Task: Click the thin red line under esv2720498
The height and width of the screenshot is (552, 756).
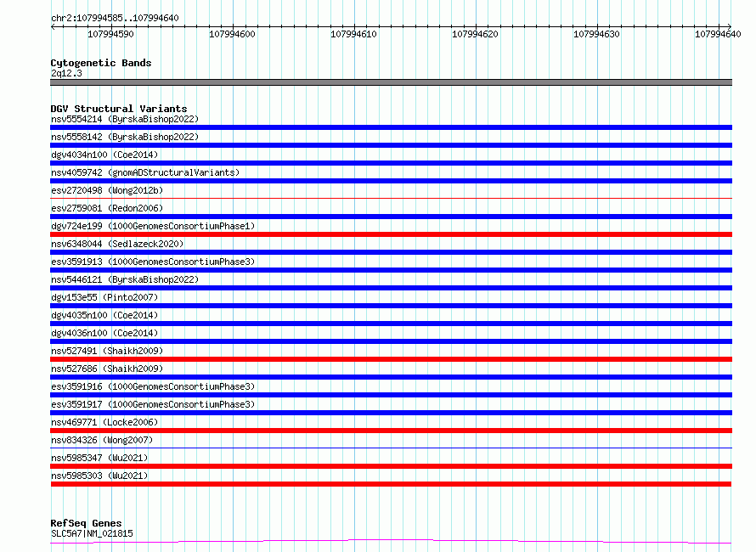Action: [391, 198]
